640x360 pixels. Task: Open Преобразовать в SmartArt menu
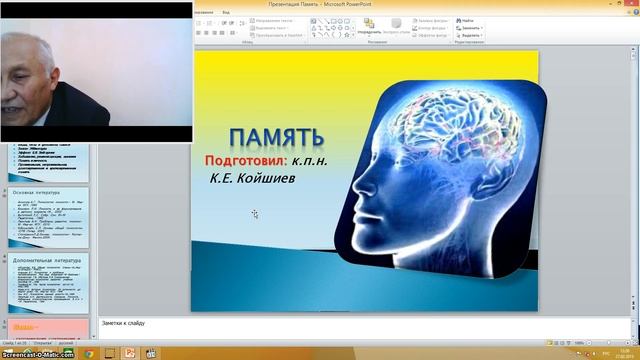click(x=278, y=35)
